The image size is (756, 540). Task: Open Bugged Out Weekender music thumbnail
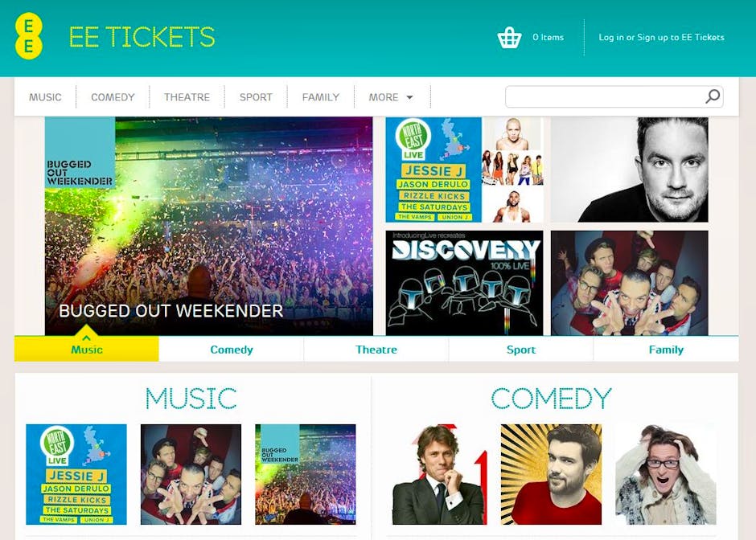305,474
